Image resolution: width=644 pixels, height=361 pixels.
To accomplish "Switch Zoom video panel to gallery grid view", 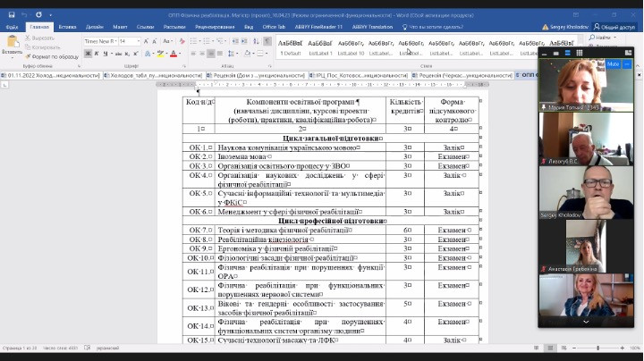I will tap(579, 53).
